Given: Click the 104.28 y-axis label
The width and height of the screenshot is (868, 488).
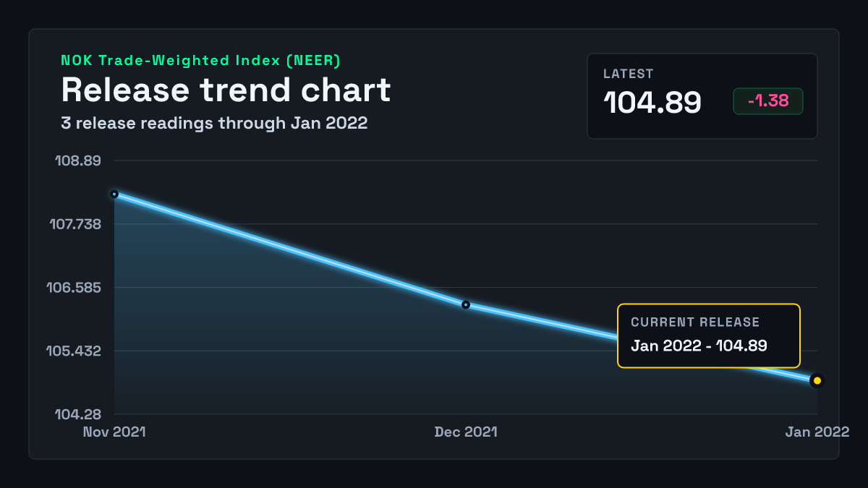Looking at the screenshot, I should tap(78, 415).
